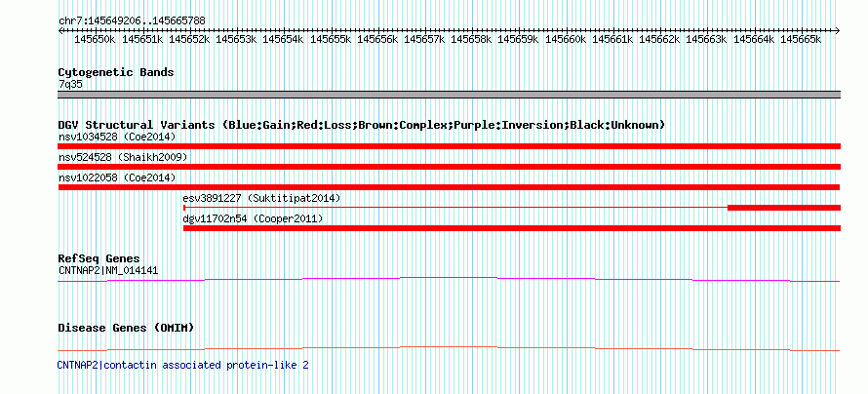Click the nsv1022058 (Coe2014) red variant bar
Screen dimensions: 868x394
[449, 187]
